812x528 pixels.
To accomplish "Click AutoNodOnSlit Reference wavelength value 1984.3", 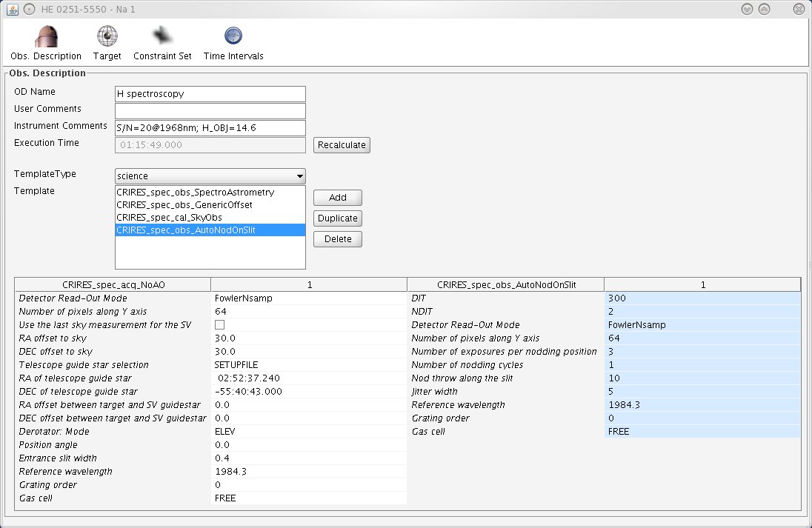I will [702, 405].
